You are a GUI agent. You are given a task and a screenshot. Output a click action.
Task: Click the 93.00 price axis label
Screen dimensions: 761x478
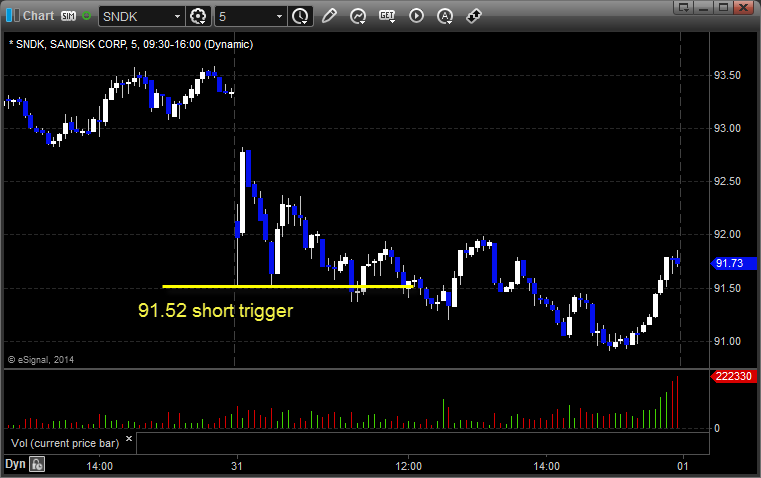tap(727, 128)
